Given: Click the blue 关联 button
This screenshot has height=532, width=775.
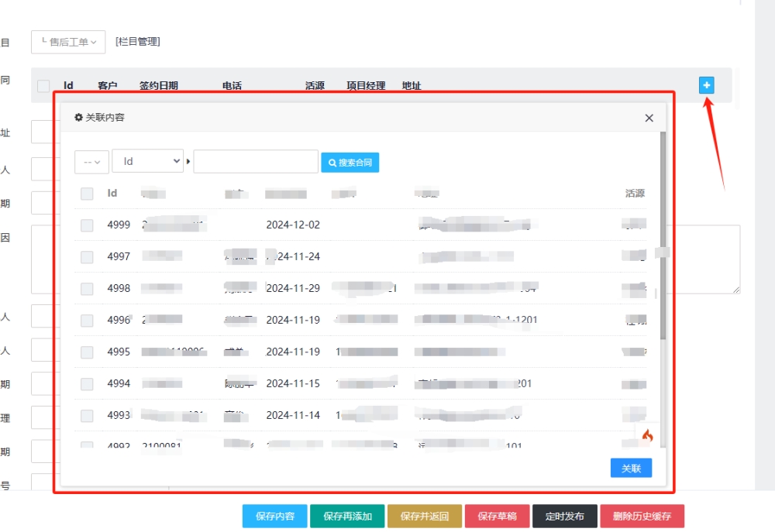Looking at the screenshot, I should 631,468.
